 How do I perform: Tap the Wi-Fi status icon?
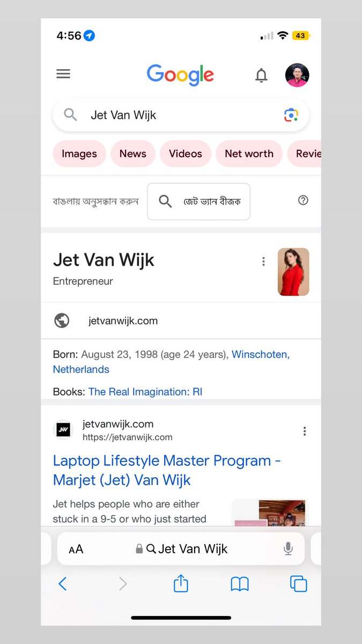(x=283, y=36)
